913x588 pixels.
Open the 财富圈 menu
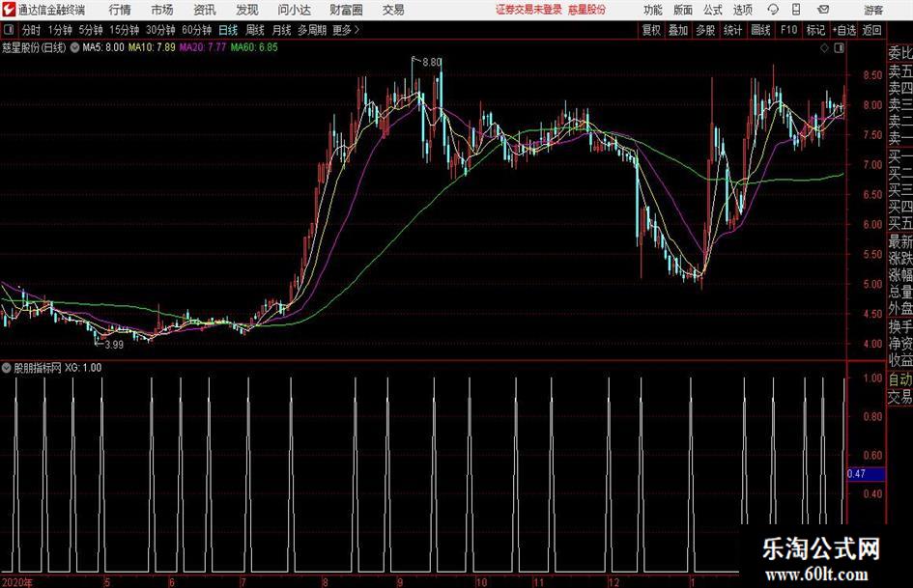tap(346, 10)
